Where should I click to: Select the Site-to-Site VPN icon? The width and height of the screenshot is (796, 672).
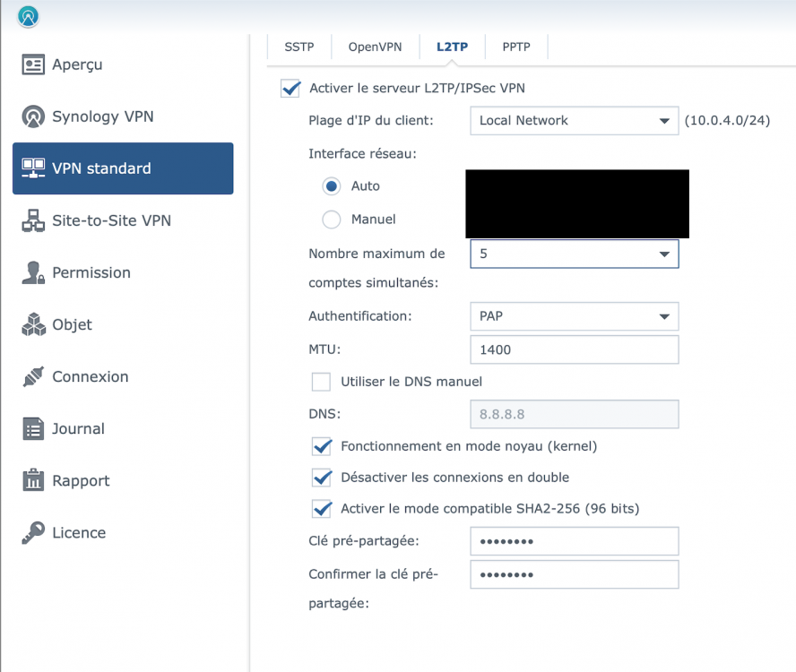coord(33,220)
